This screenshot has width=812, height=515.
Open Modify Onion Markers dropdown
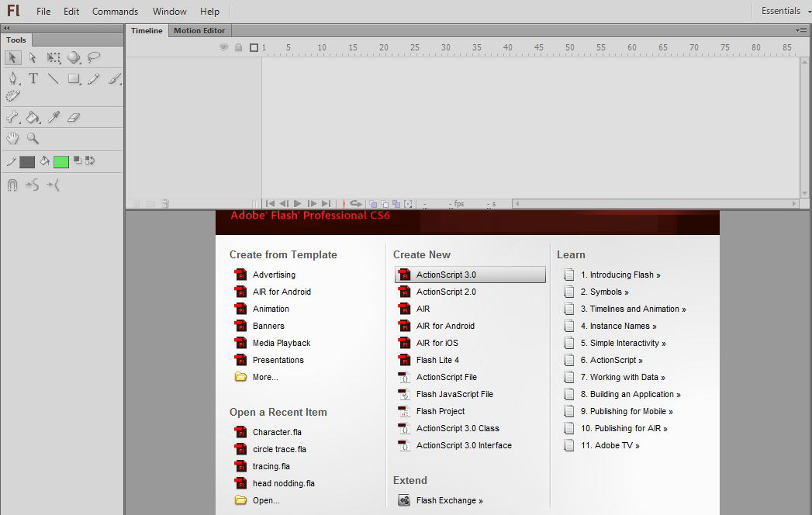point(408,204)
